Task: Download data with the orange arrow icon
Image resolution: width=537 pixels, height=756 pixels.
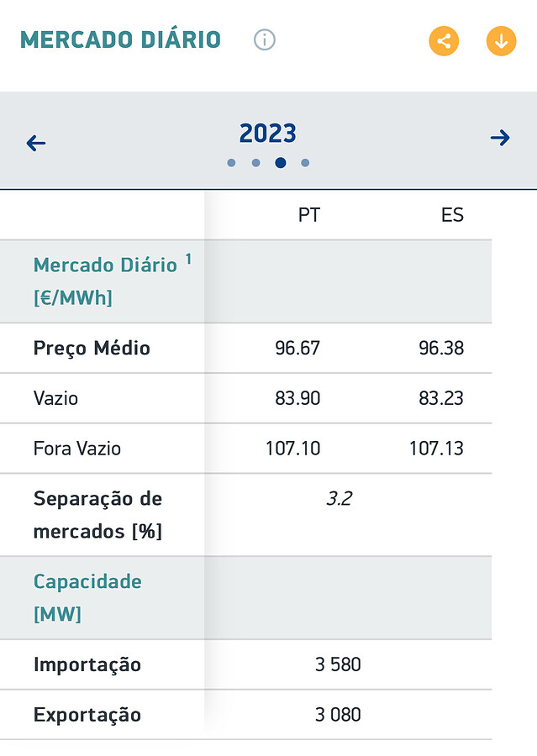Action: click(501, 40)
